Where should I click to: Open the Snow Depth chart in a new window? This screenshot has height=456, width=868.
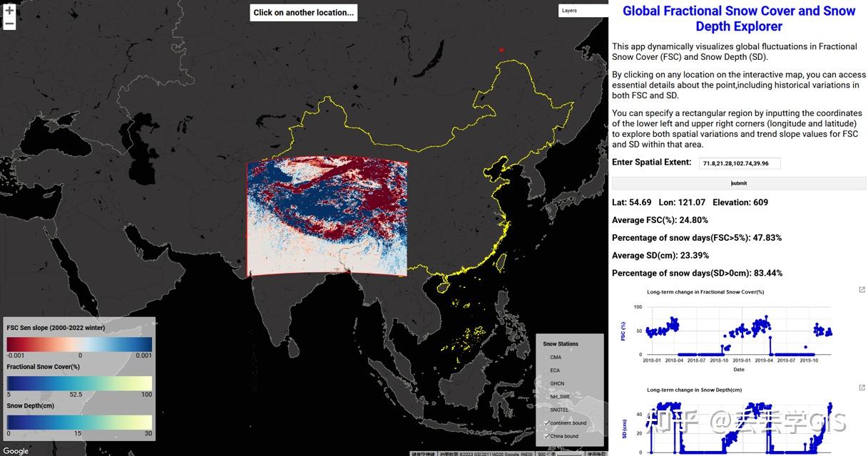pyautogui.click(x=862, y=387)
